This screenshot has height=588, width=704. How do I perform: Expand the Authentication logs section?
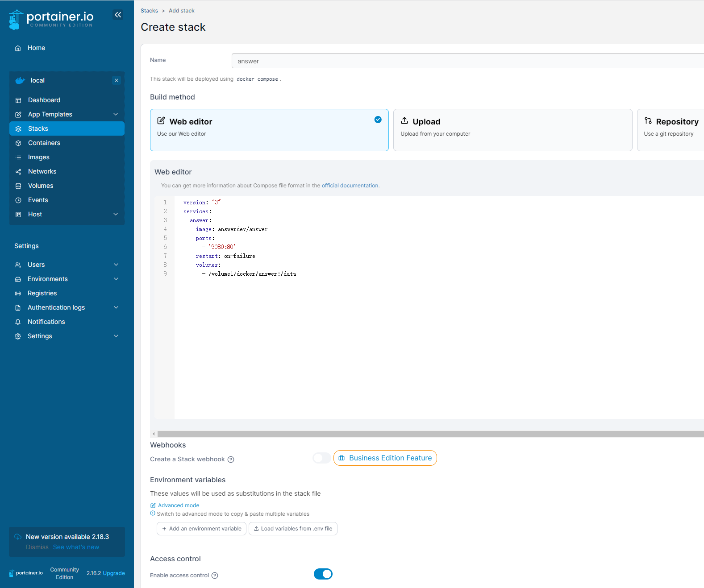116,307
